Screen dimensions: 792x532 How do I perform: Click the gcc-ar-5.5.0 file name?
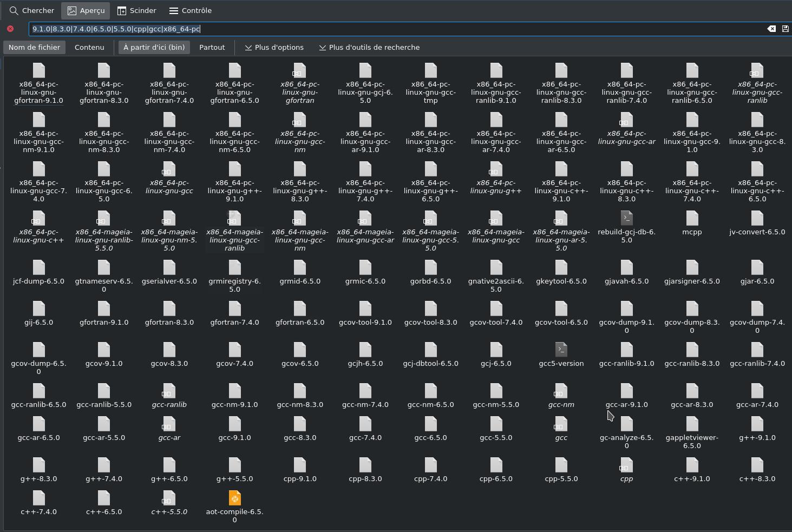pos(104,437)
